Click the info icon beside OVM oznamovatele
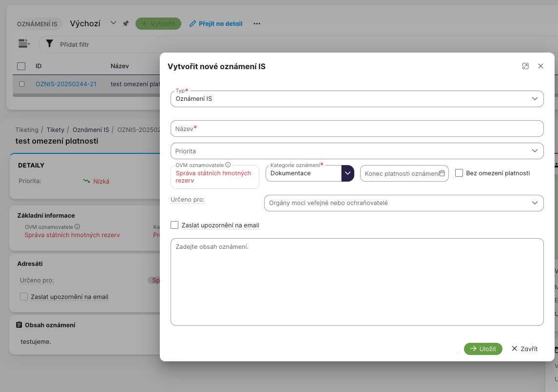This screenshot has height=392, width=558. tap(228, 165)
